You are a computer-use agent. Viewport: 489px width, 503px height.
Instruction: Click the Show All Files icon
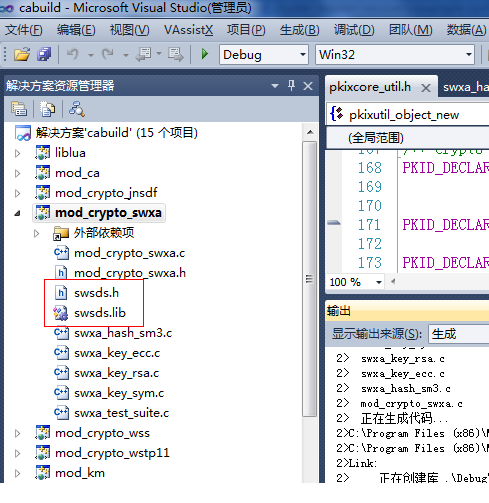coord(48,109)
